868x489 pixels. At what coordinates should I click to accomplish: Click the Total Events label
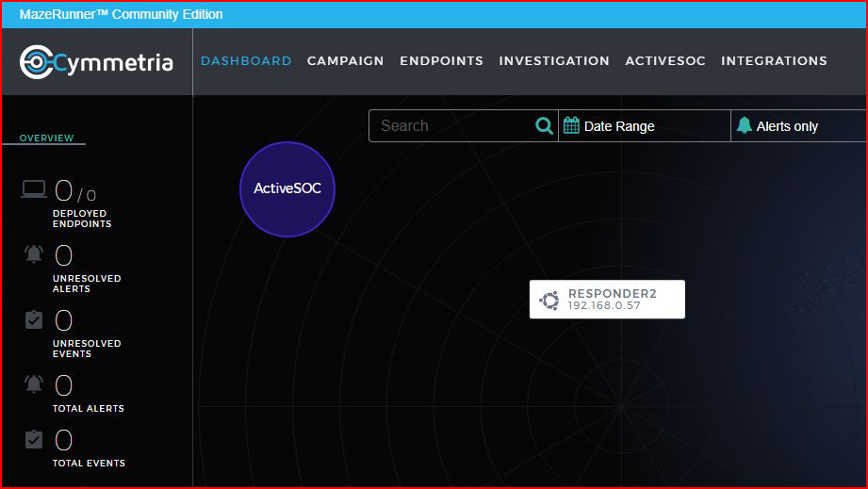coord(89,463)
